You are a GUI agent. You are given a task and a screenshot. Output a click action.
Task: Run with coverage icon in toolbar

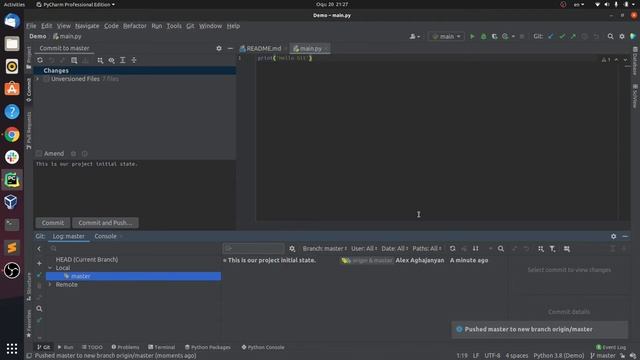pyautogui.click(x=494, y=36)
